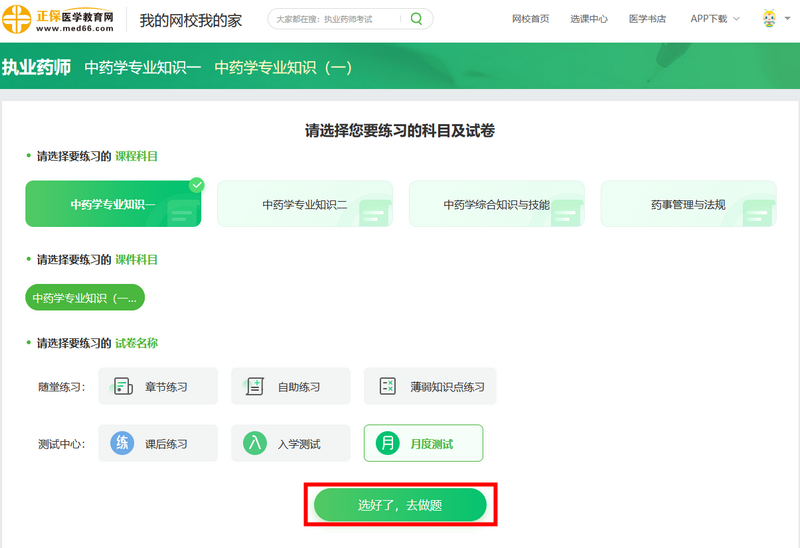Select the 月度测试 option
Viewport: 800px width, 548px height.
(423, 443)
